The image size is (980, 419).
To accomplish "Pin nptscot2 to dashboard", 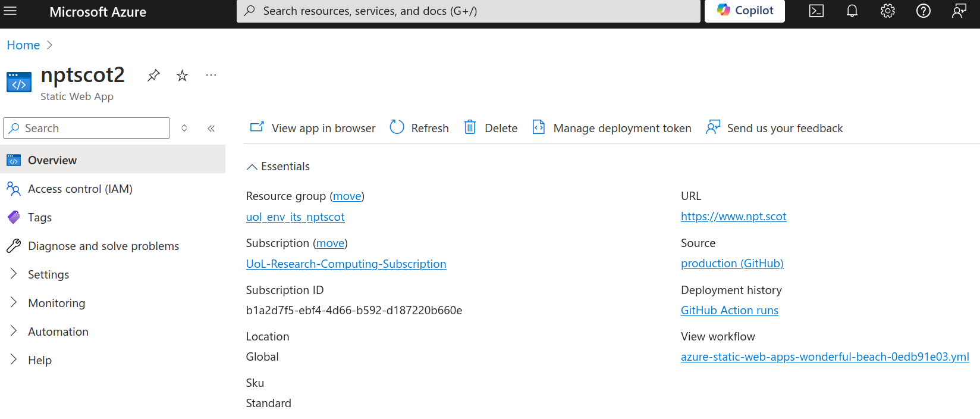I will pos(153,76).
